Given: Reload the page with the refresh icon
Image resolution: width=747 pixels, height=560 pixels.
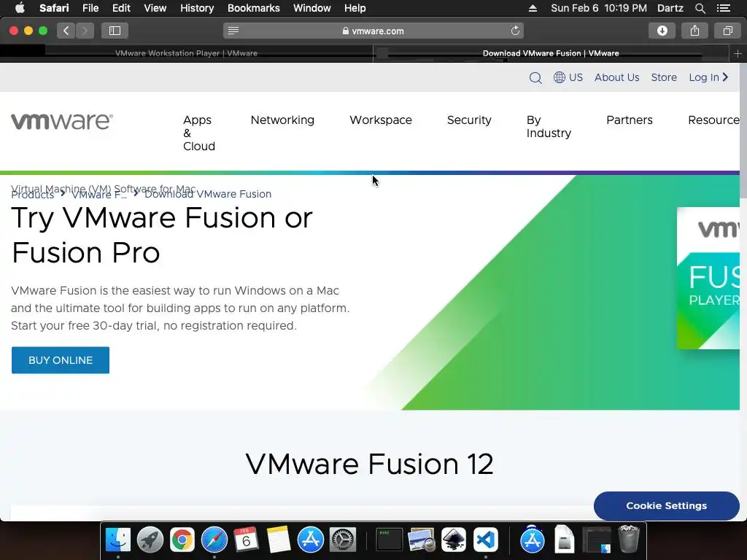Looking at the screenshot, I should point(515,31).
